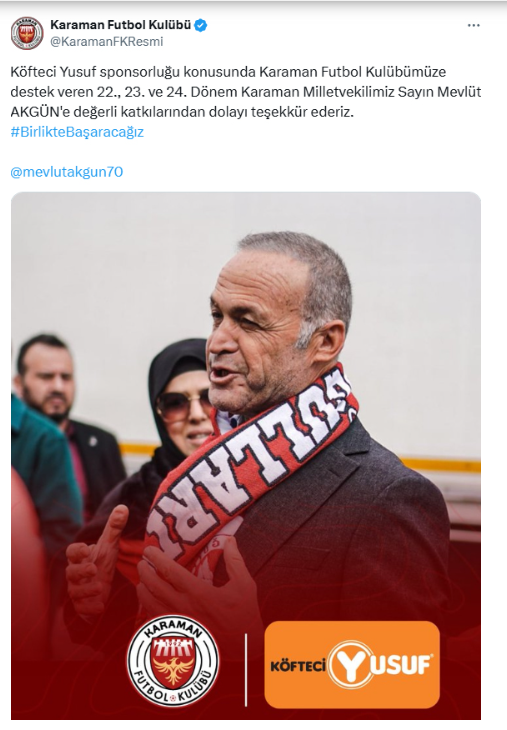Open the #BirlikteBaşaracağız hashtag
Viewport: 507px width, 730px height.
(x=77, y=132)
